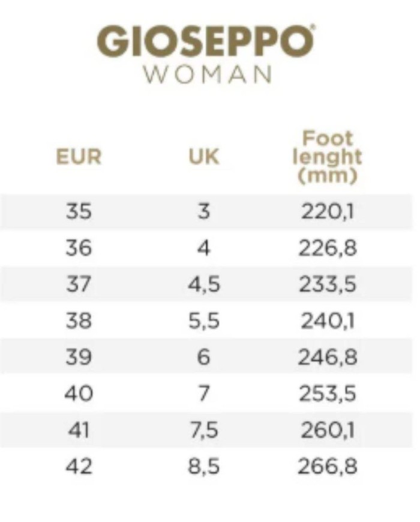
Task: Click UK size 8,5 value
Action: click(204, 466)
